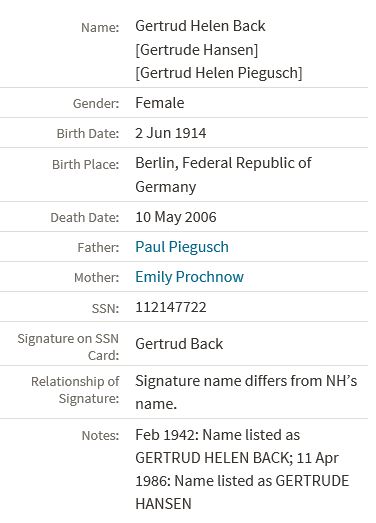Screen dimensions: 376x523
Task: Select the alternate name Gertrude Hansen
Action: click(x=197, y=50)
